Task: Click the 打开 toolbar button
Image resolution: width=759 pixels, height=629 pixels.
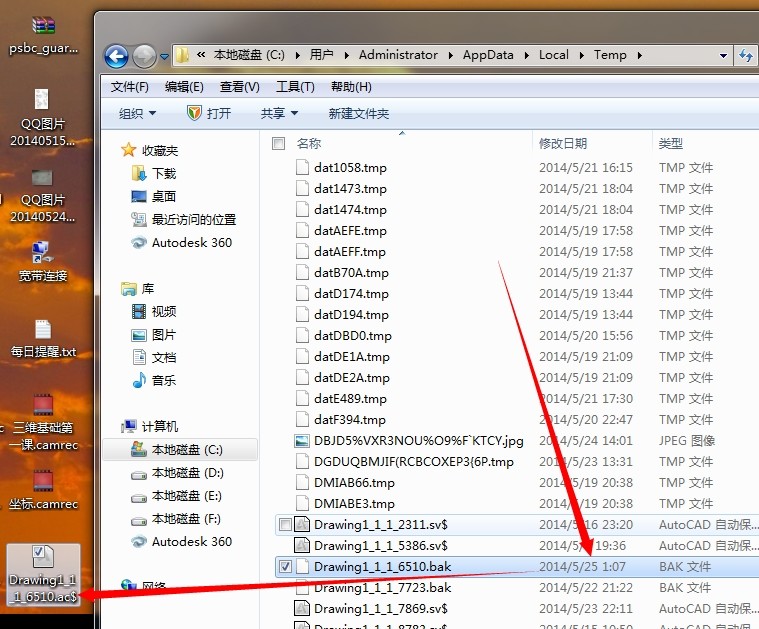Action: click(209, 113)
